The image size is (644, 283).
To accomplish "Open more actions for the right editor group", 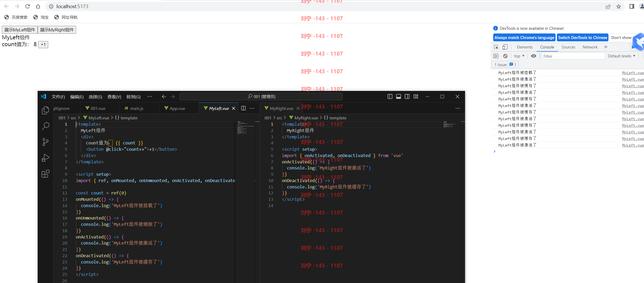I will (458, 108).
